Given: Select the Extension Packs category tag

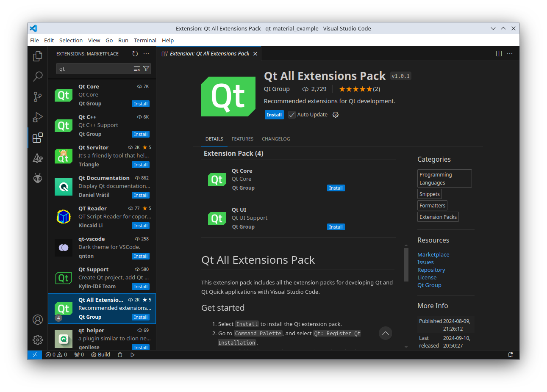Looking at the screenshot, I should point(438,217).
